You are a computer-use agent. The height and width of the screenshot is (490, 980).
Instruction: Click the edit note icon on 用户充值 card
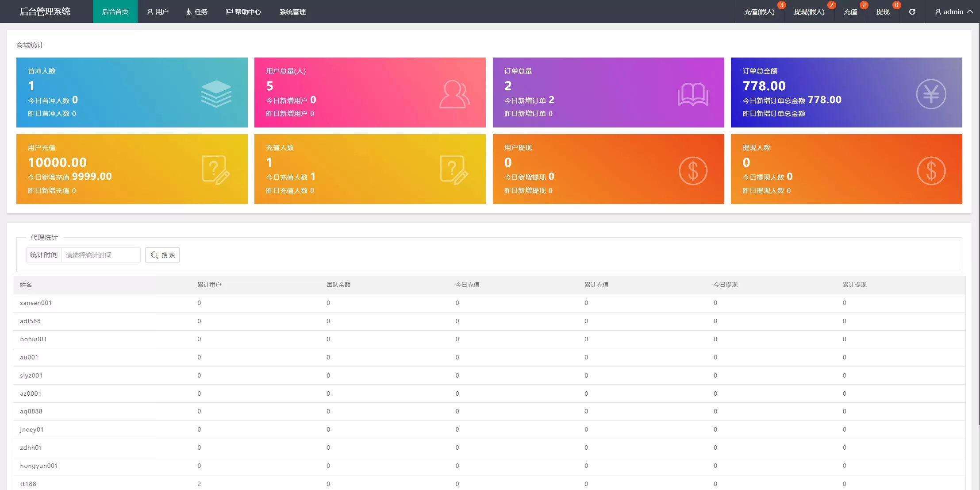coord(215,170)
